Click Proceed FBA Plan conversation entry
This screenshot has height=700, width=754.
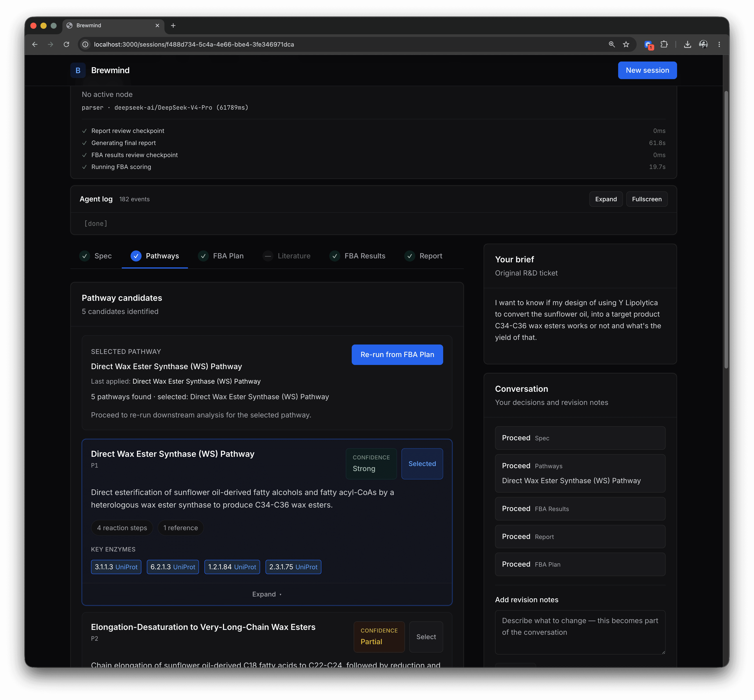(580, 564)
